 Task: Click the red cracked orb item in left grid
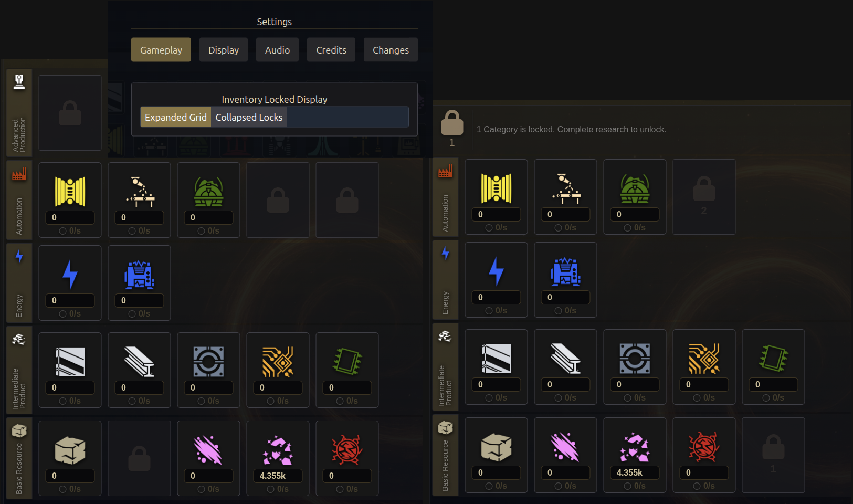pyautogui.click(x=347, y=458)
